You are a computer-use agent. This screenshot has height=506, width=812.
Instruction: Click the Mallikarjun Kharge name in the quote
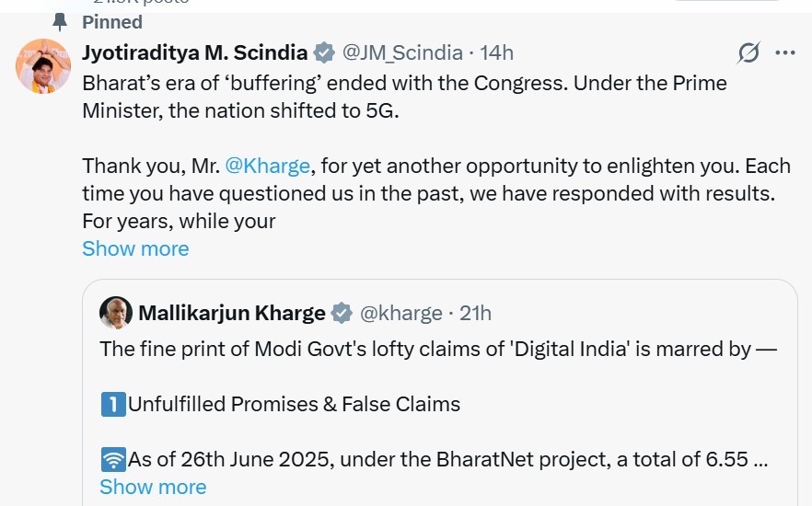point(231,314)
